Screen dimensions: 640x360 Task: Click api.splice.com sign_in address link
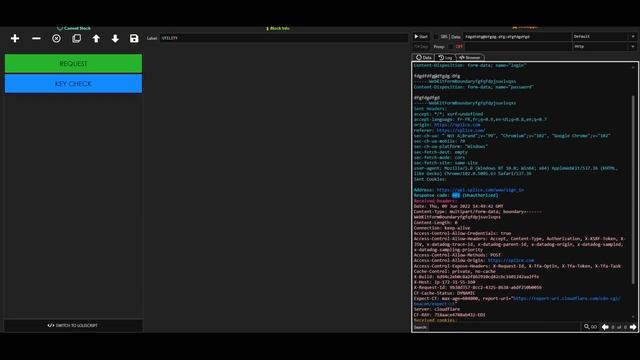pyautogui.click(x=480, y=190)
